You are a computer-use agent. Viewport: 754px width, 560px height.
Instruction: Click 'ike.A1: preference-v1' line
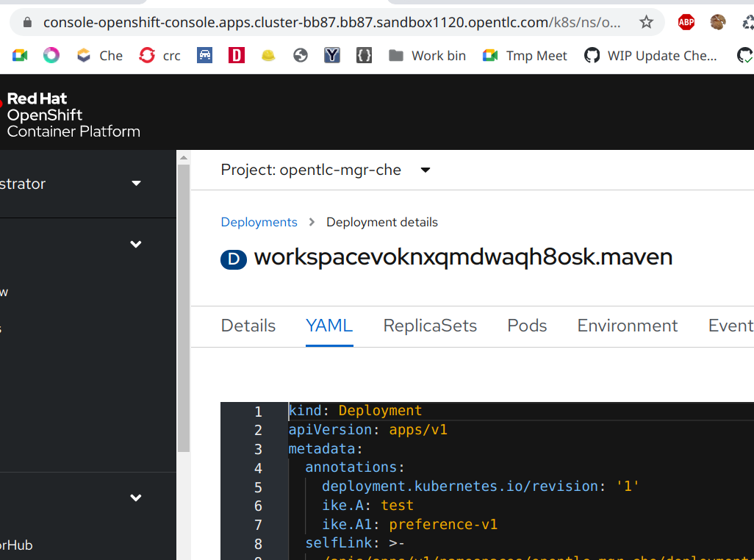(409, 525)
